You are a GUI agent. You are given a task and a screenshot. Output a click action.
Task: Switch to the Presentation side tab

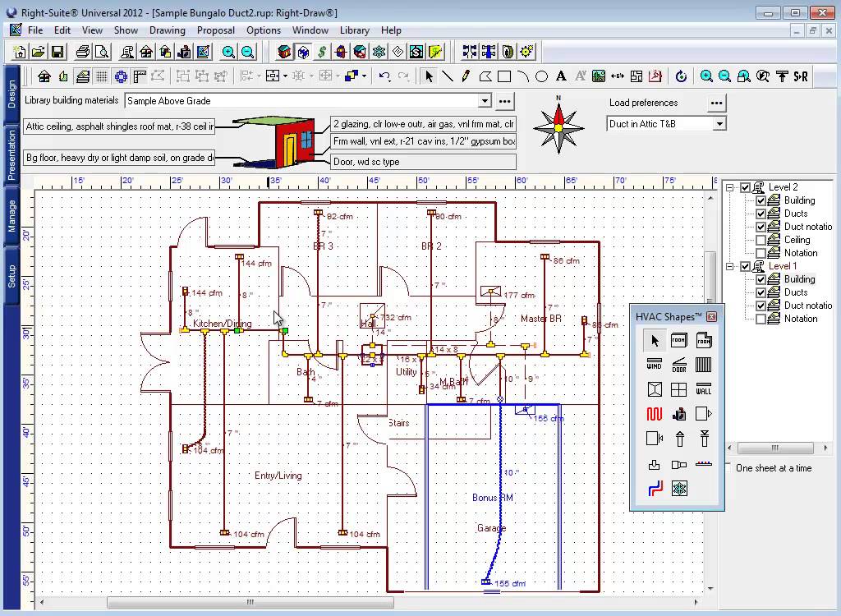coord(11,155)
